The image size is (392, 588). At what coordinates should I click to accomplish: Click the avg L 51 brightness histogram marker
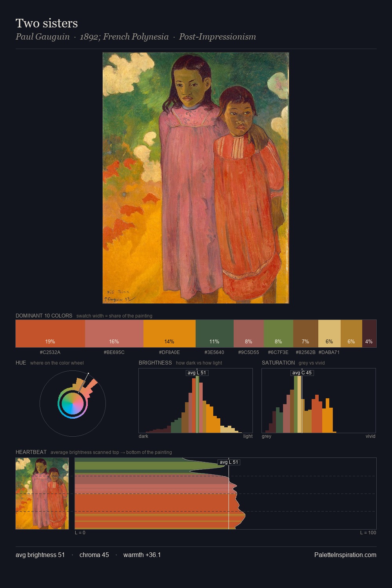(197, 373)
